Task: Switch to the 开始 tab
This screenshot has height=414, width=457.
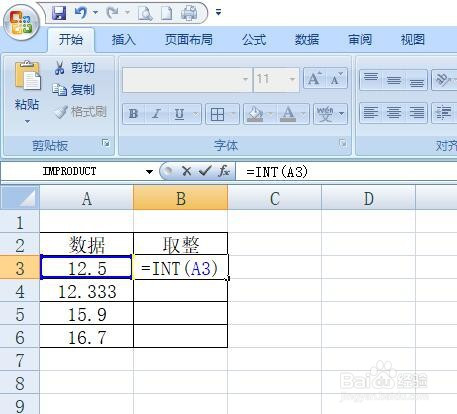Action: click(x=71, y=40)
